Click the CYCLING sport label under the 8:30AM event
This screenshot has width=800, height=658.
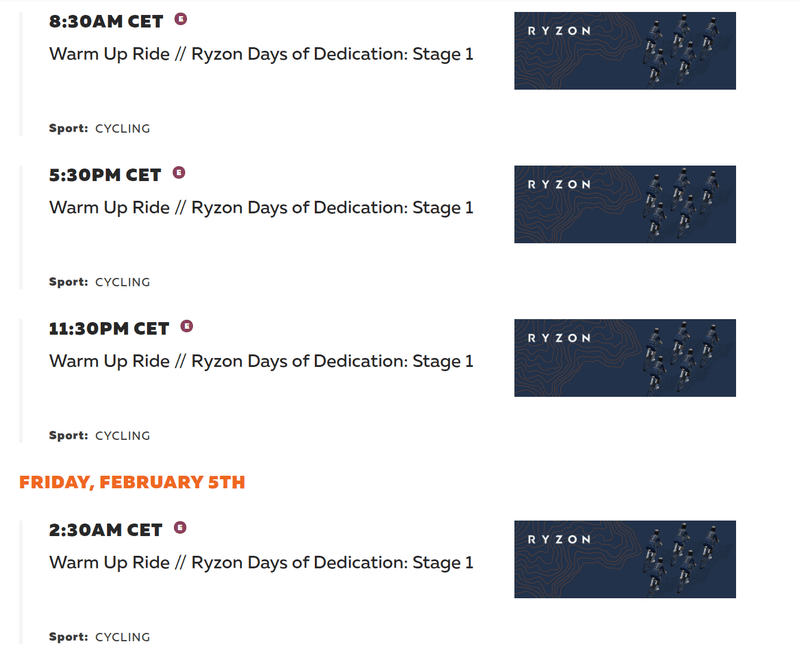(122, 129)
